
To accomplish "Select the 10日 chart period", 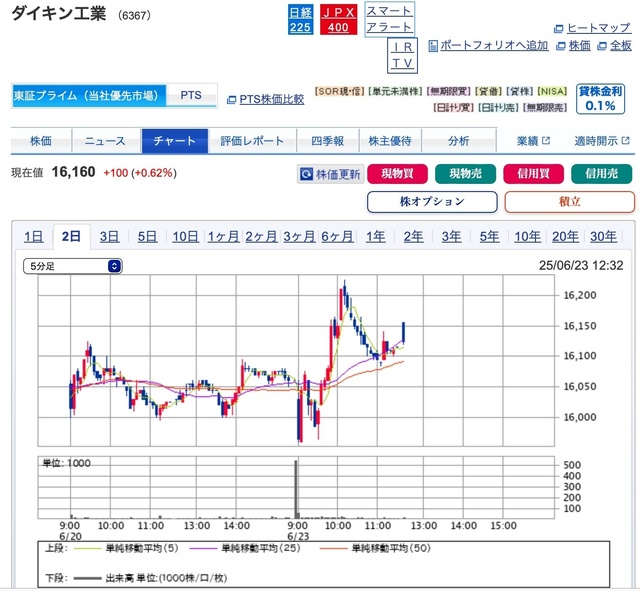I will (x=185, y=236).
